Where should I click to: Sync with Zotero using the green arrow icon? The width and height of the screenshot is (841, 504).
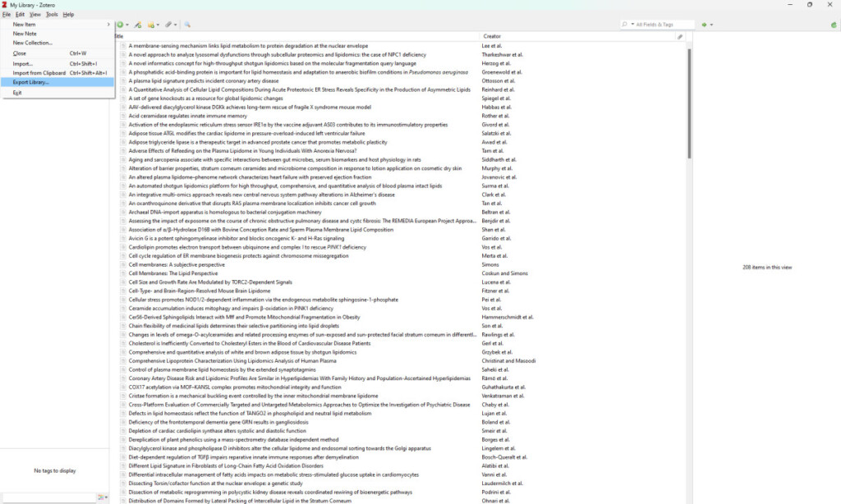(834, 25)
